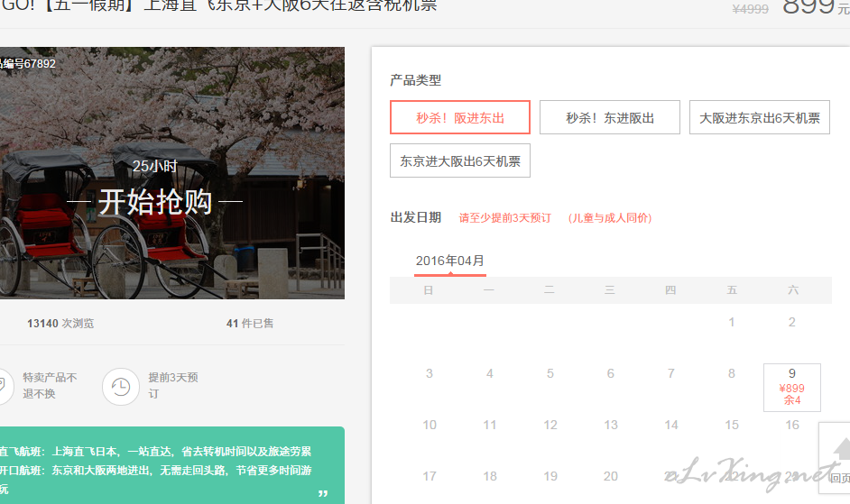This screenshot has height=504, width=850.
Task: Select calendar date 11
Action: pos(489,425)
